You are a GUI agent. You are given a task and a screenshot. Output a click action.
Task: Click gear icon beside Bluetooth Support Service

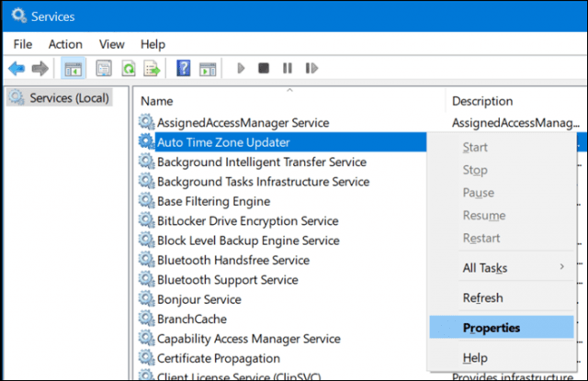[x=146, y=279]
